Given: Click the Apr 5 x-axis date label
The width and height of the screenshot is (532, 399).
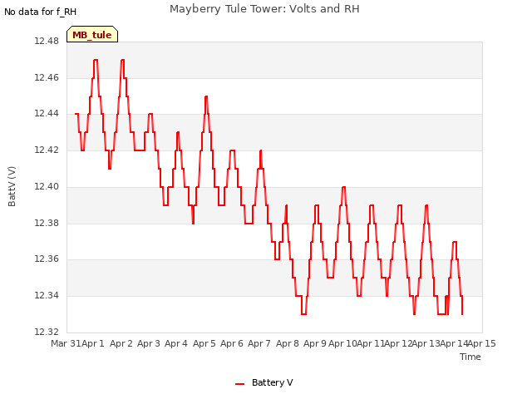Looking at the screenshot, I should [x=204, y=343].
